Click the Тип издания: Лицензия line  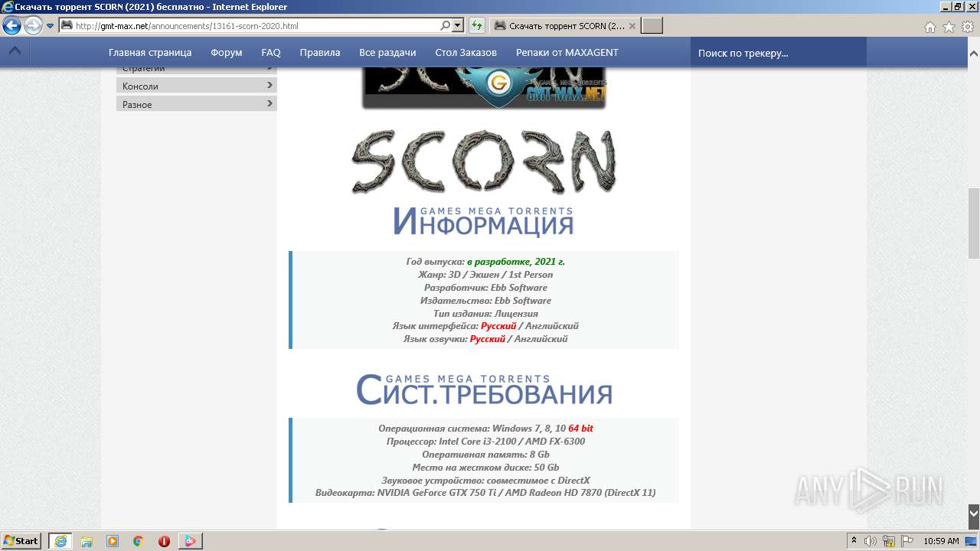pos(485,313)
